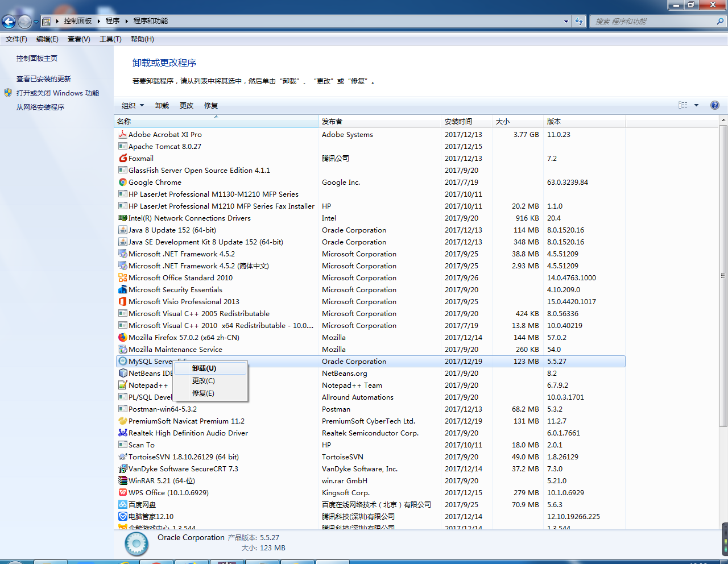The width and height of the screenshot is (728, 564).
Task: Click the refresh button beside address bar
Action: [579, 21]
